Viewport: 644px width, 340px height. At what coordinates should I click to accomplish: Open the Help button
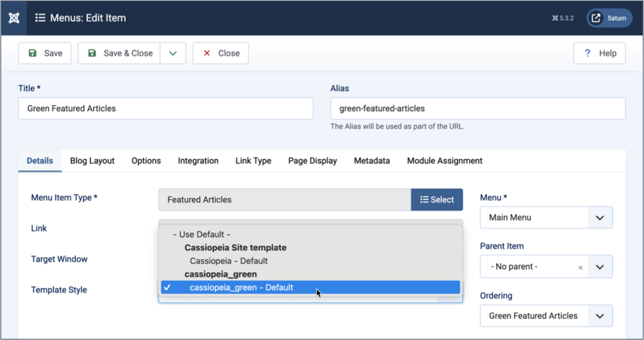(x=599, y=53)
